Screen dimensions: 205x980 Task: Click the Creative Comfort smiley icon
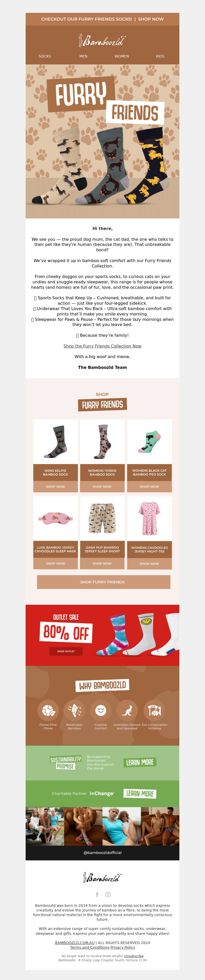click(101, 710)
